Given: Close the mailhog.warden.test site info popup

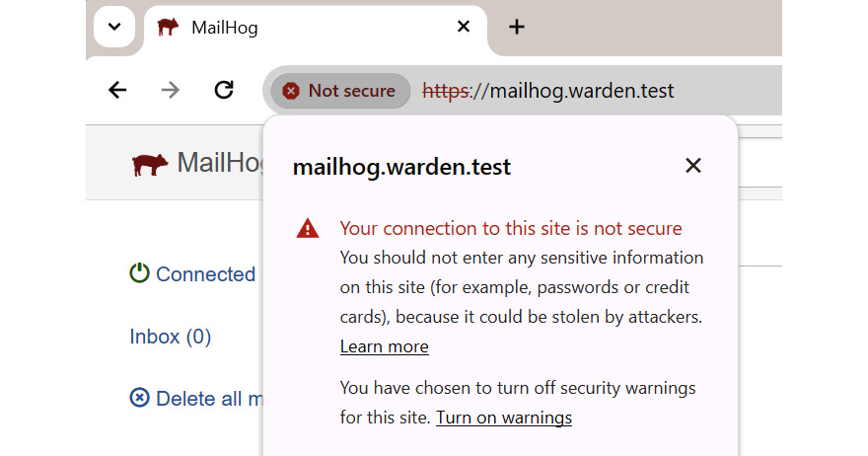Looking at the screenshot, I should coord(693,165).
